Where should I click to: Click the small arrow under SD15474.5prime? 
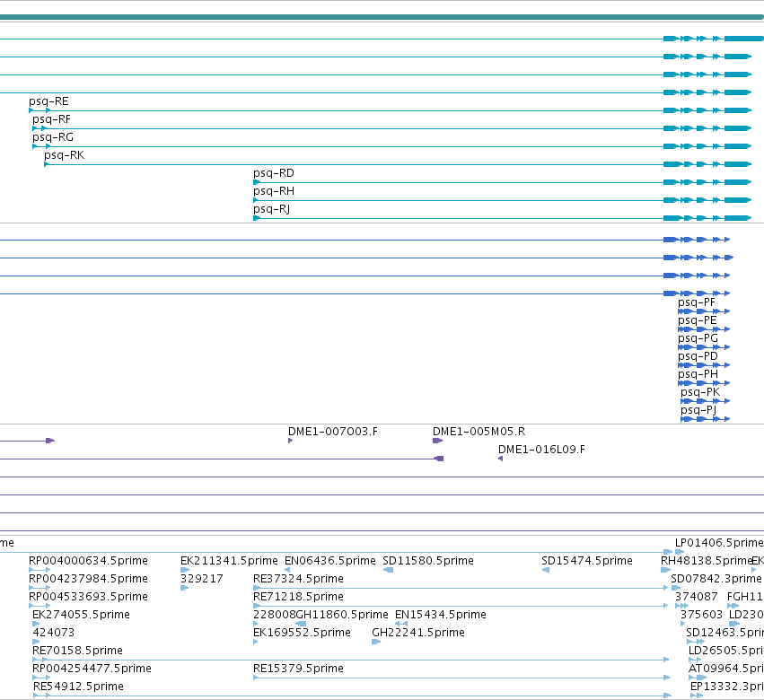click(x=546, y=570)
